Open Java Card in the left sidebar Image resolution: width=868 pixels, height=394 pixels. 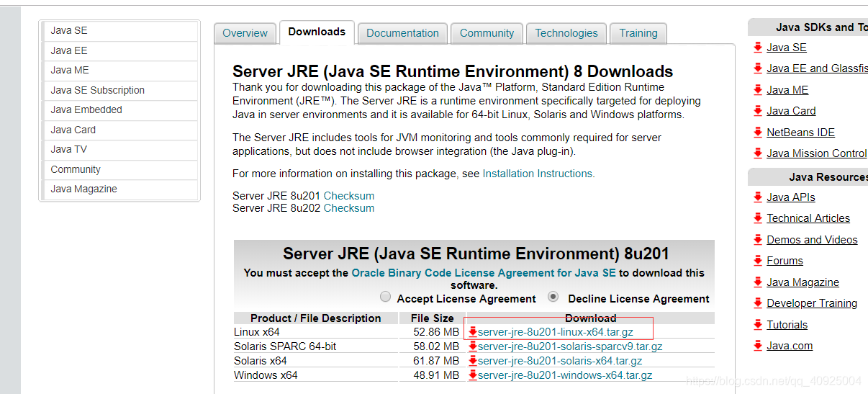121,130
